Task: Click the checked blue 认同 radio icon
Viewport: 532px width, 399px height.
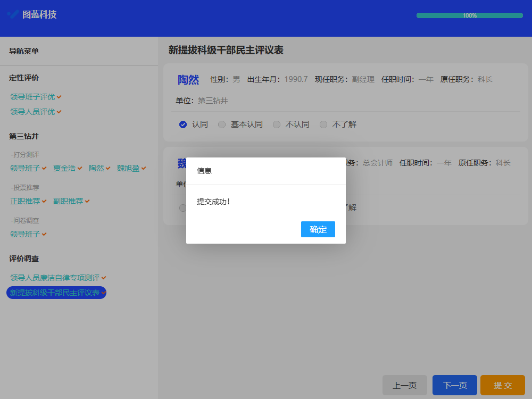Action: click(x=182, y=124)
